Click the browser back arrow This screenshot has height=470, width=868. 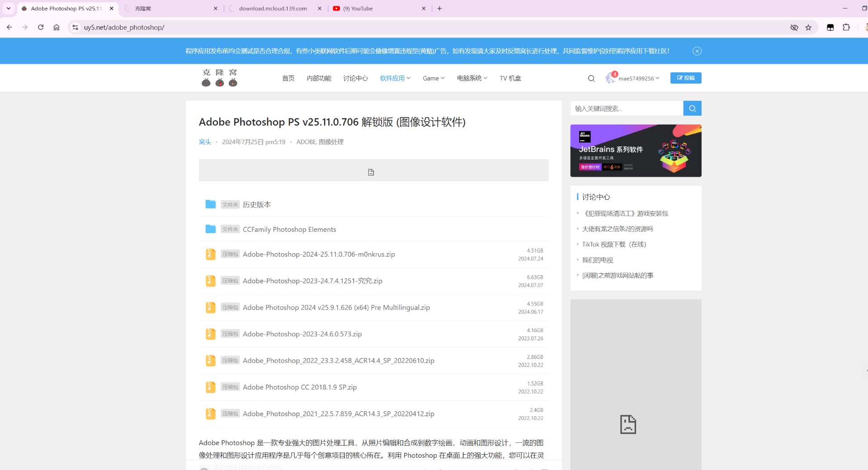(9, 27)
